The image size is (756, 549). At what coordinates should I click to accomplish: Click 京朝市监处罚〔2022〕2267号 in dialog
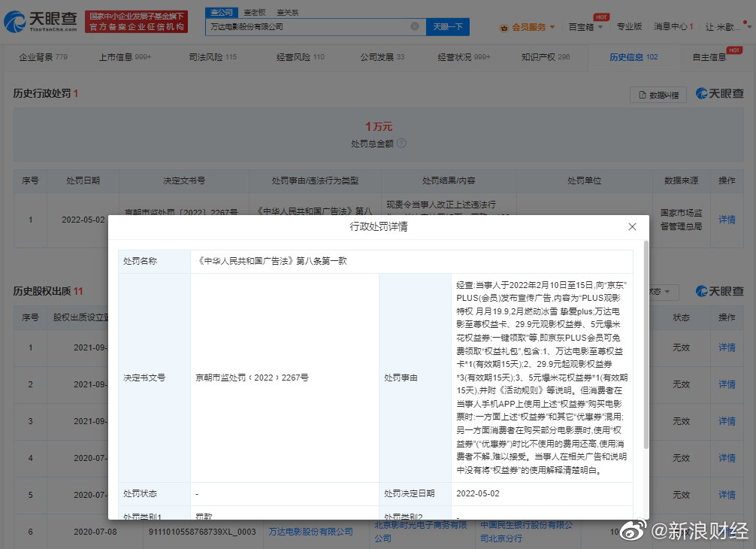252,378
